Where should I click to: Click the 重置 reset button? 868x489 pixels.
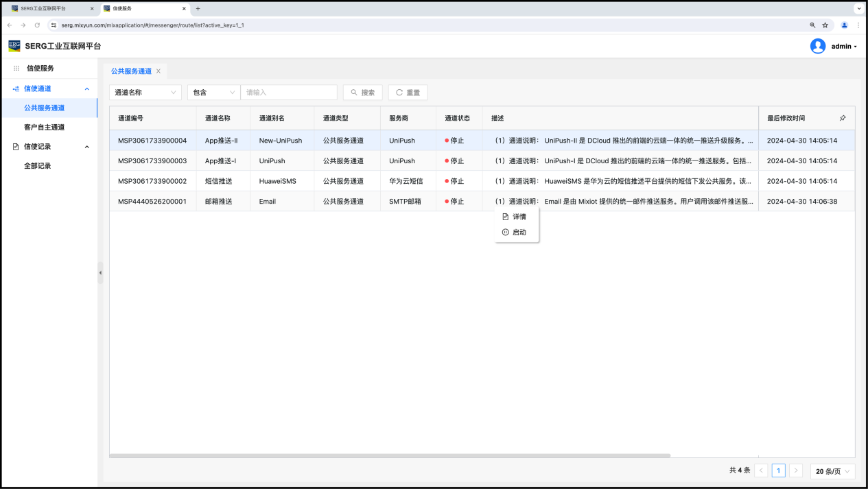(408, 93)
